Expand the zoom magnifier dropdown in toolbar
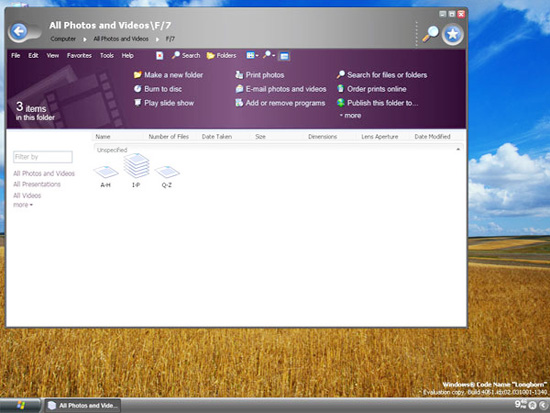This screenshot has height=413, width=550. click(269, 55)
